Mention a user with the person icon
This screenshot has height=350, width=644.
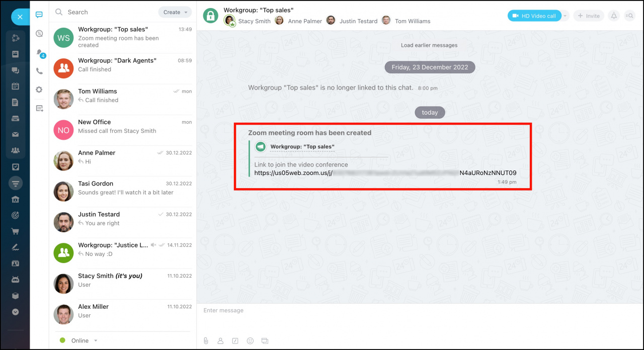coord(220,340)
